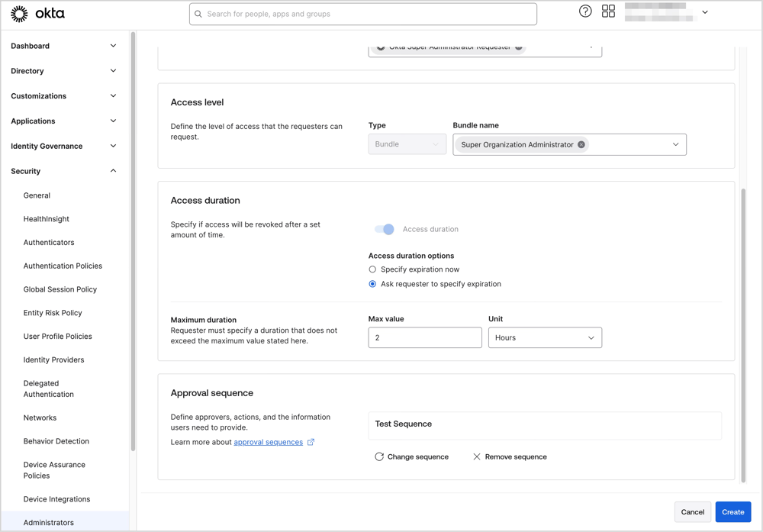Select Ask requester to specify expiration
This screenshot has width=763, height=532.
tap(372, 284)
